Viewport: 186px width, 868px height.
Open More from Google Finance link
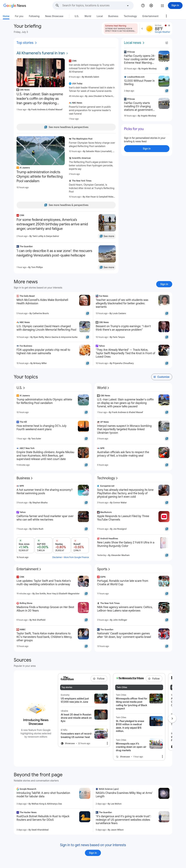(x=76, y=557)
